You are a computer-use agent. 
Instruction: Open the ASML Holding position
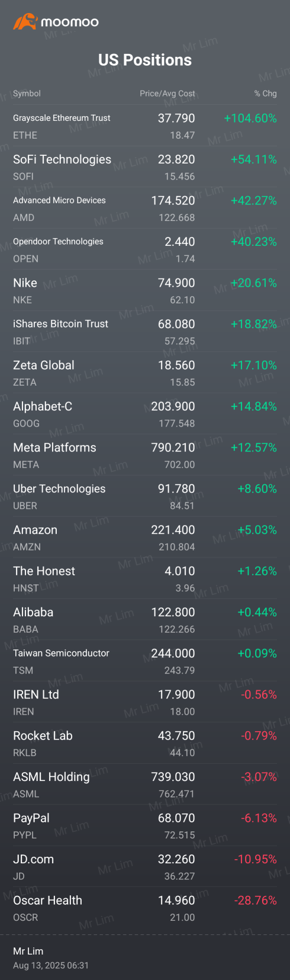[x=145, y=785]
